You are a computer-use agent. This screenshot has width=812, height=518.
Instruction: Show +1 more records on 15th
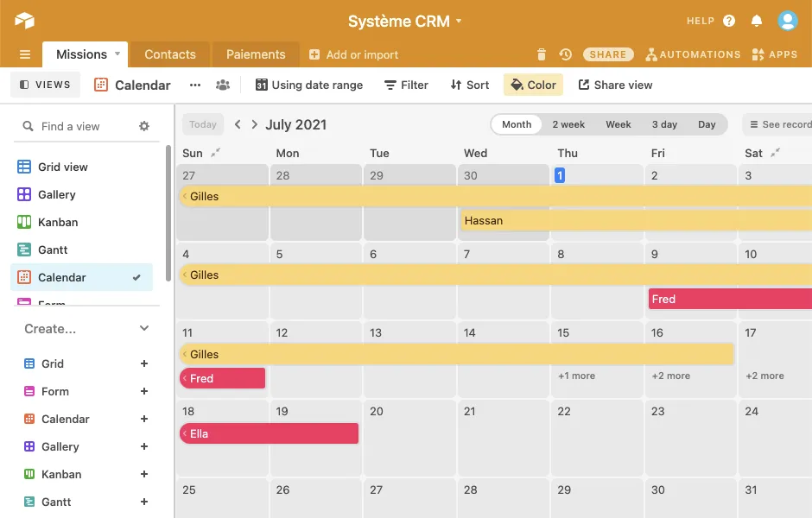pos(576,376)
